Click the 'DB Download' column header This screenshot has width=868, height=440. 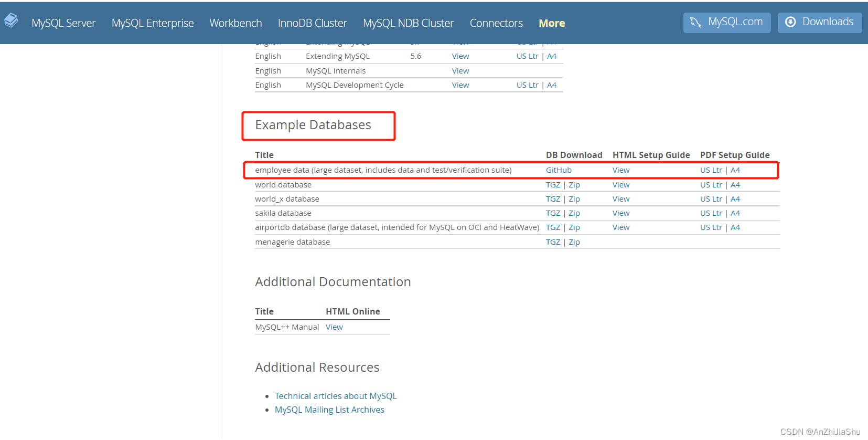[x=574, y=155]
